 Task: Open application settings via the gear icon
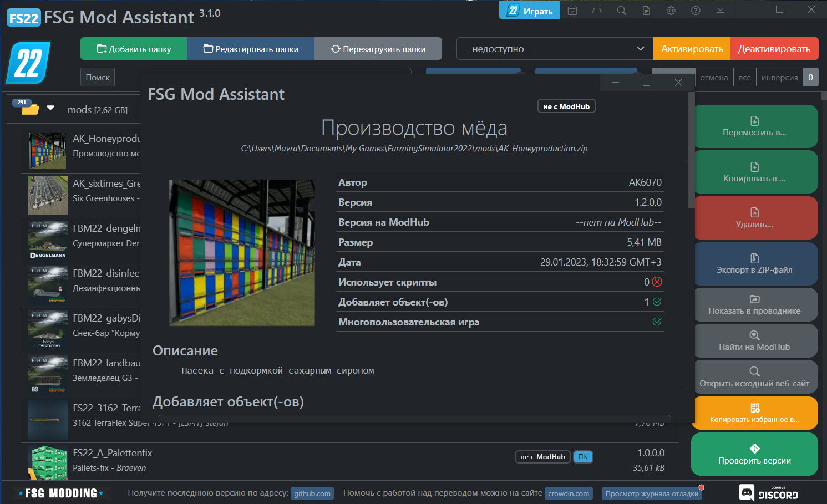[x=671, y=10]
